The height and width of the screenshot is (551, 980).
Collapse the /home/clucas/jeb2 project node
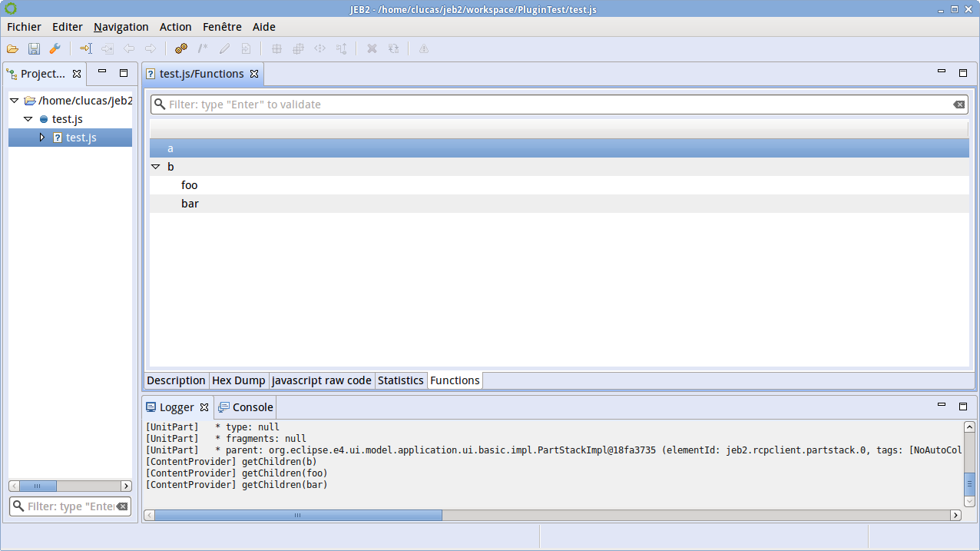click(14, 101)
